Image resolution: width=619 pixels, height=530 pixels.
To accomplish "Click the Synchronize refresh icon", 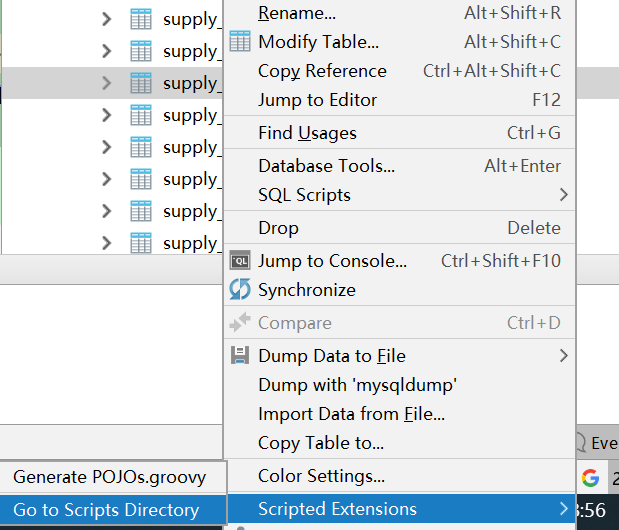I will point(240,290).
